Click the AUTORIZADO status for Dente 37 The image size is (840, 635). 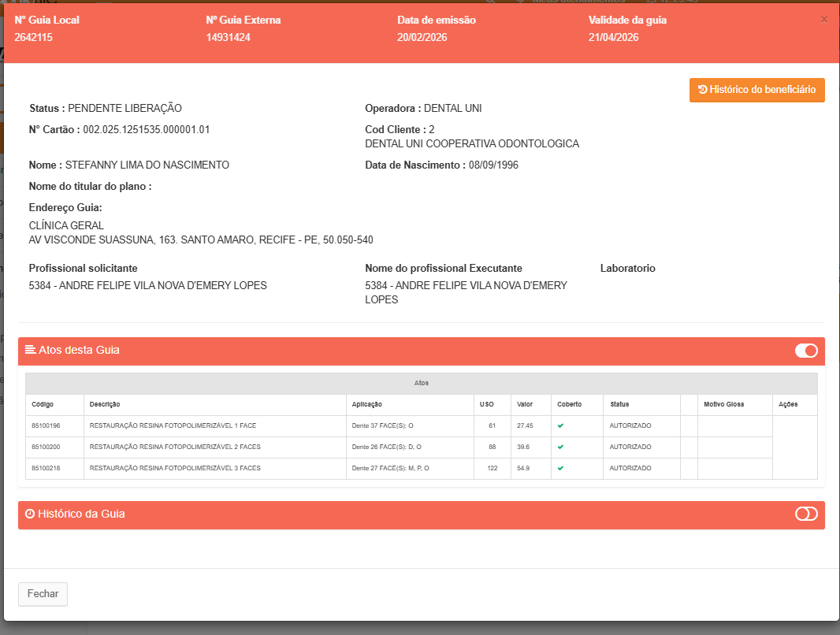point(630,425)
